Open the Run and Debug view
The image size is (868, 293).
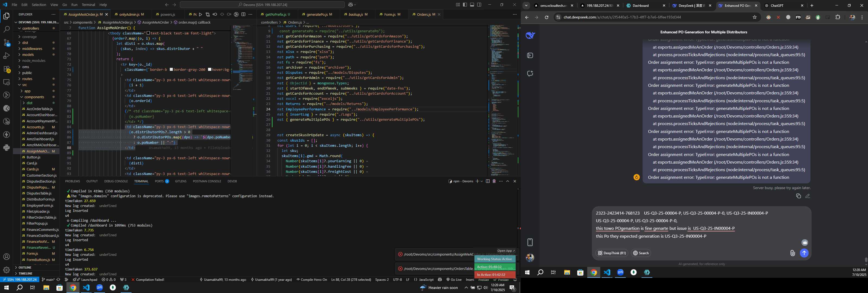point(7,56)
